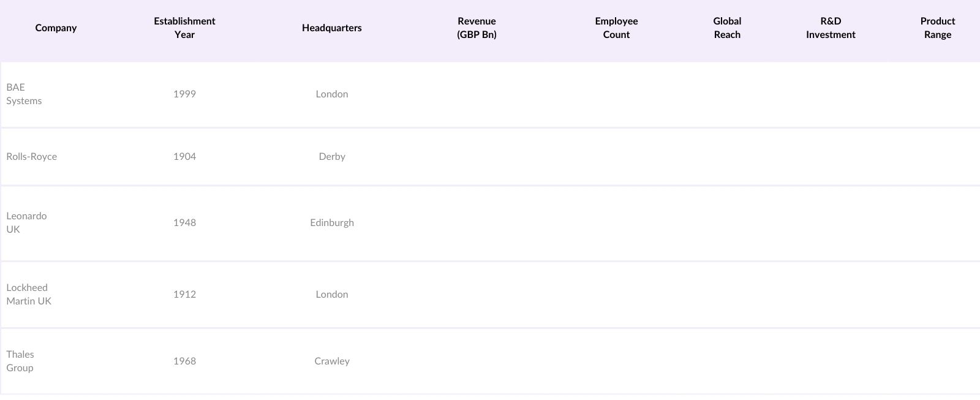Screen dimensions: 980x400
Task: Select the Thales Group company cell
Action: pyautogui.click(x=20, y=361)
